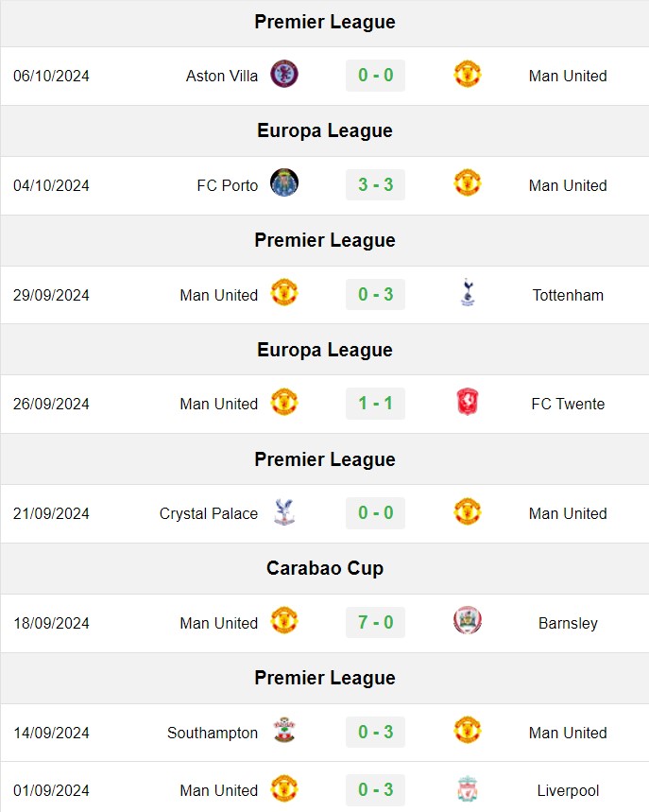
Task: Click the Southampton club crest
Action: (284, 730)
